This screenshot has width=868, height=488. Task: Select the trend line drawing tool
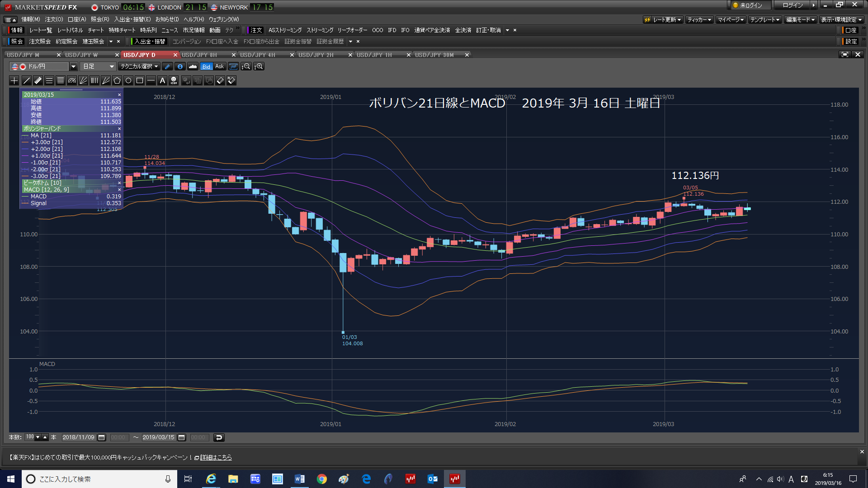coord(27,80)
